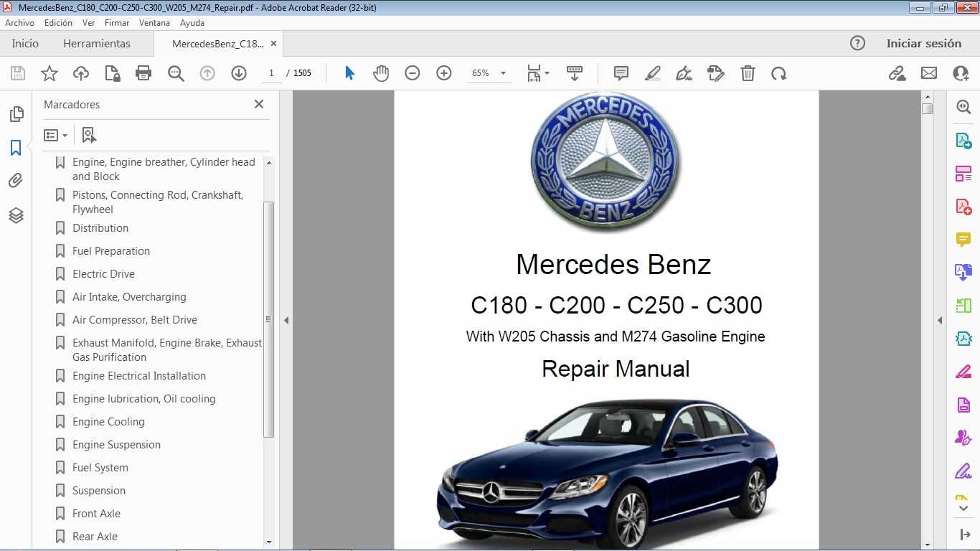Open the Edición menu

[x=58, y=23]
